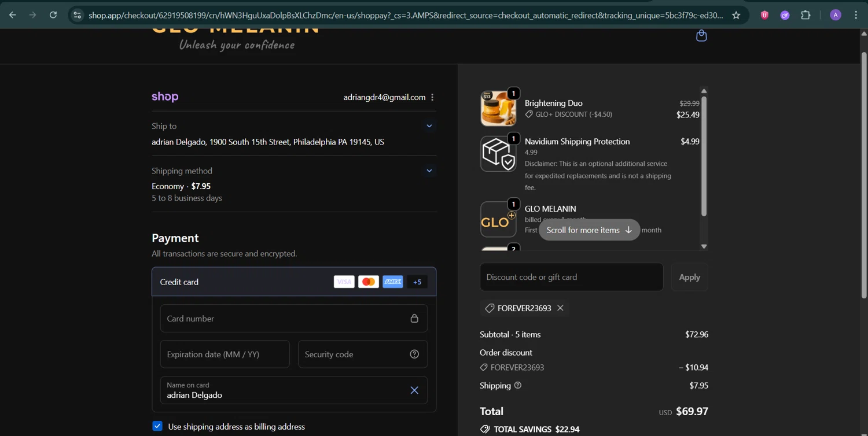Open the Chrome profile avatar
This screenshot has height=436, width=868.
(835, 16)
